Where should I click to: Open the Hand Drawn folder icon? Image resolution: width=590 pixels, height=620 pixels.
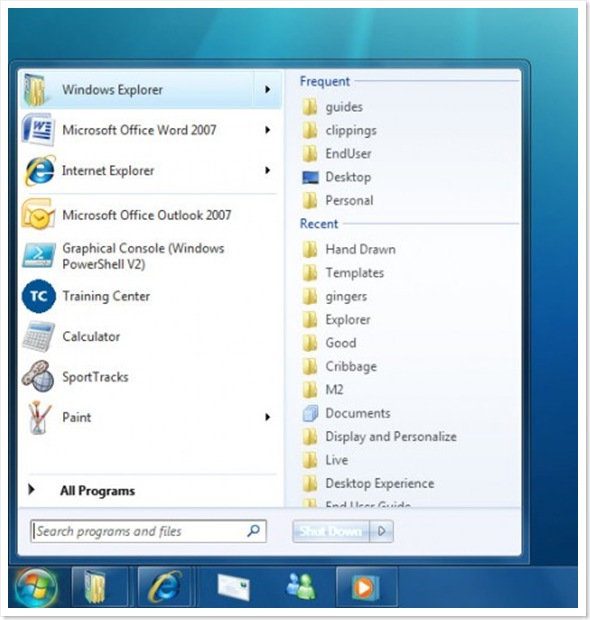pos(310,250)
